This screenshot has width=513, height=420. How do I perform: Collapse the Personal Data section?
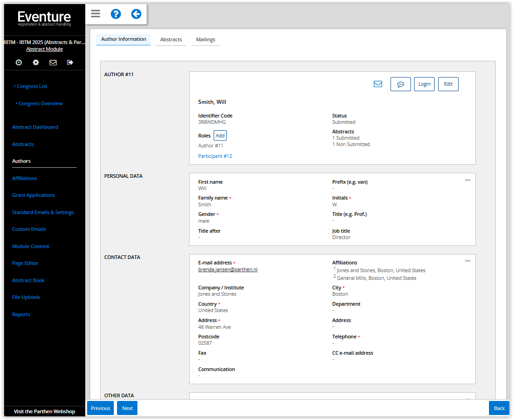click(x=468, y=180)
